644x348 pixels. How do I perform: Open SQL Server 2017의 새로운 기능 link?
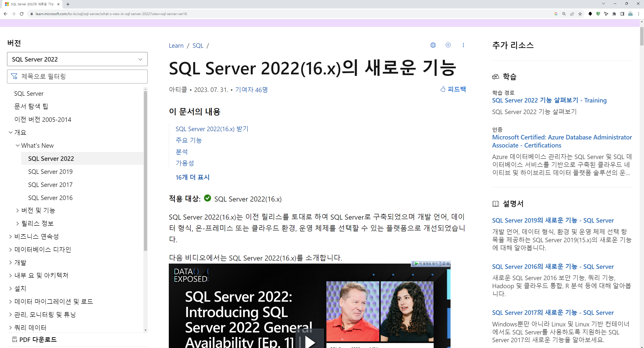tap(553, 313)
